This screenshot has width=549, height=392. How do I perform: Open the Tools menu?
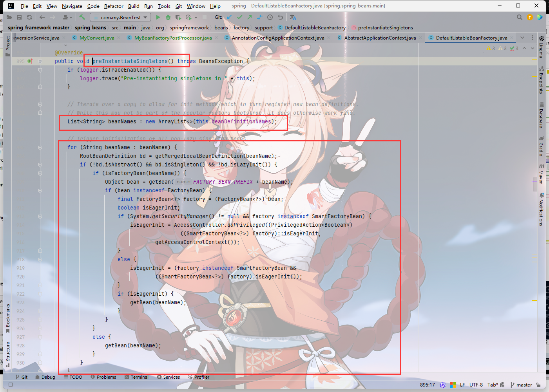point(164,6)
